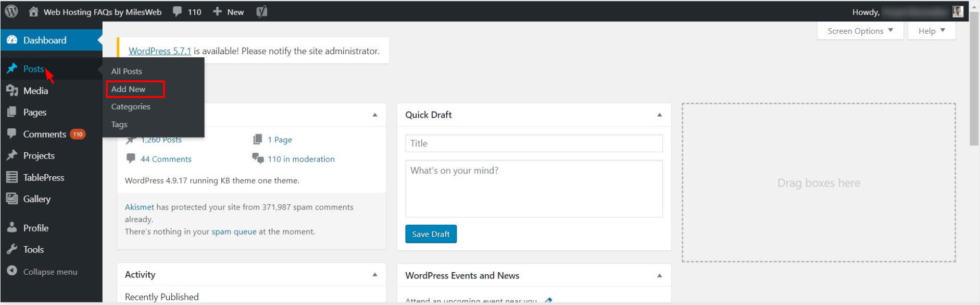Click the page icon beside 1 Page
This screenshot has width=980, height=305.
click(x=258, y=139)
